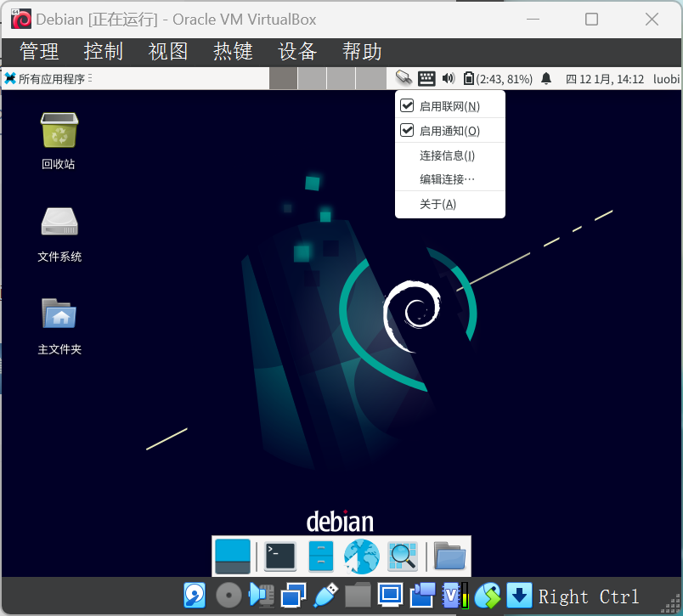The image size is (683, 616).
Task: Click the file manager cabinet dock icon
Action: [x=320, y=557]
